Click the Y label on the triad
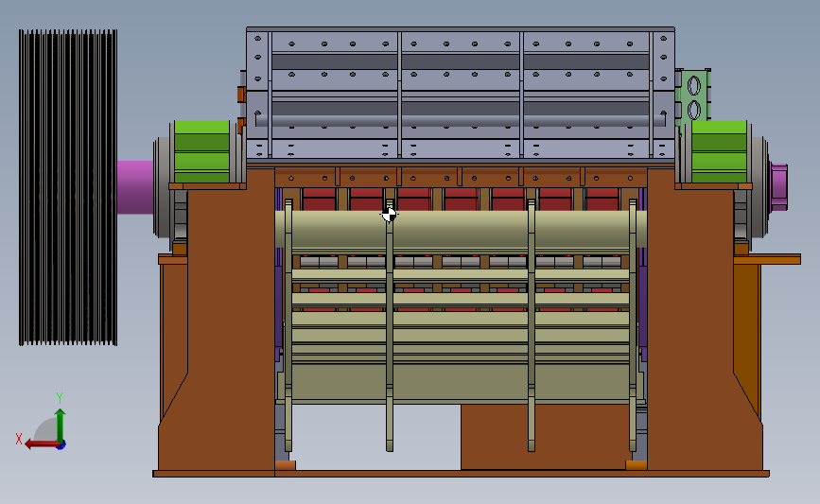The image size is (820, 504). pos(59,398)
